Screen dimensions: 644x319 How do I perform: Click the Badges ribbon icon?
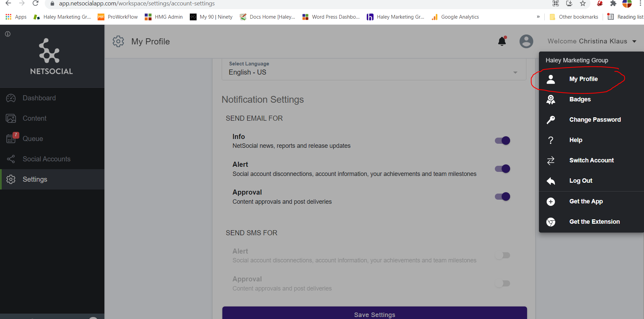[551, 99]
